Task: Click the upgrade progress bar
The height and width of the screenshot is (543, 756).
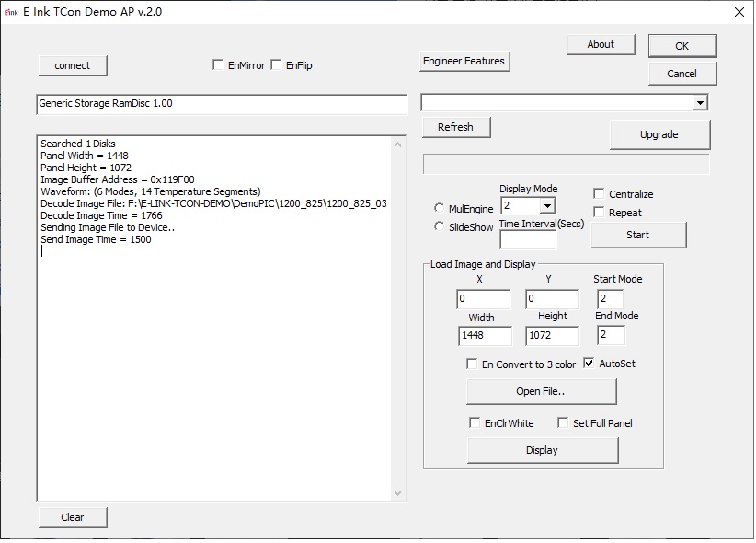Action: pyautogui.click(x=566, y=165)
